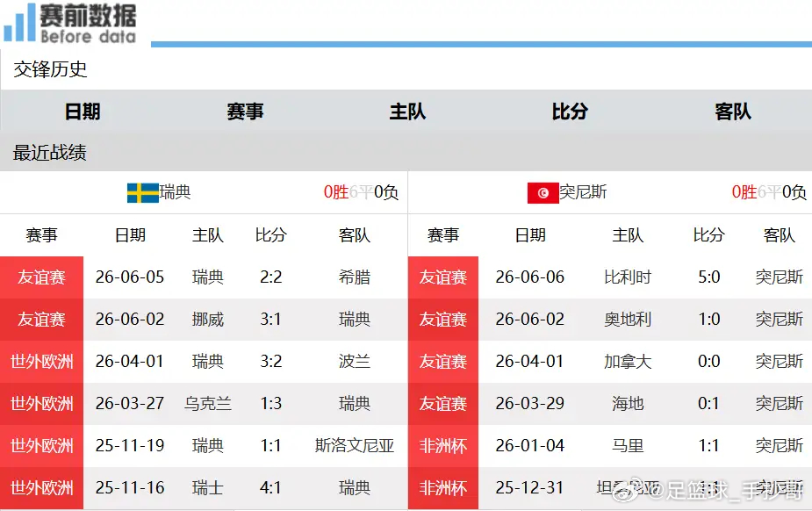Click the 友谊赛 tag on the 挪威 row
Screen dimensions: 812x511
pos(41,320)
